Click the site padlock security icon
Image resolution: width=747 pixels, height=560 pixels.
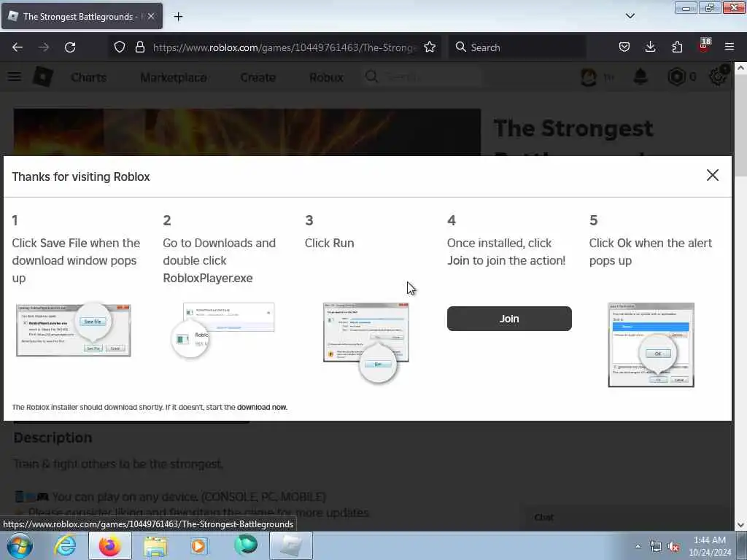tap(139, 47)
